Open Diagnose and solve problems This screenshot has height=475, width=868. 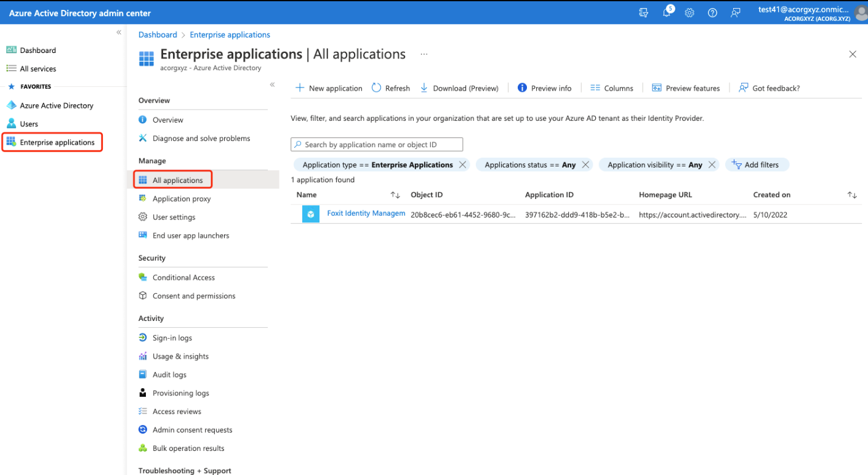point(202,139)
